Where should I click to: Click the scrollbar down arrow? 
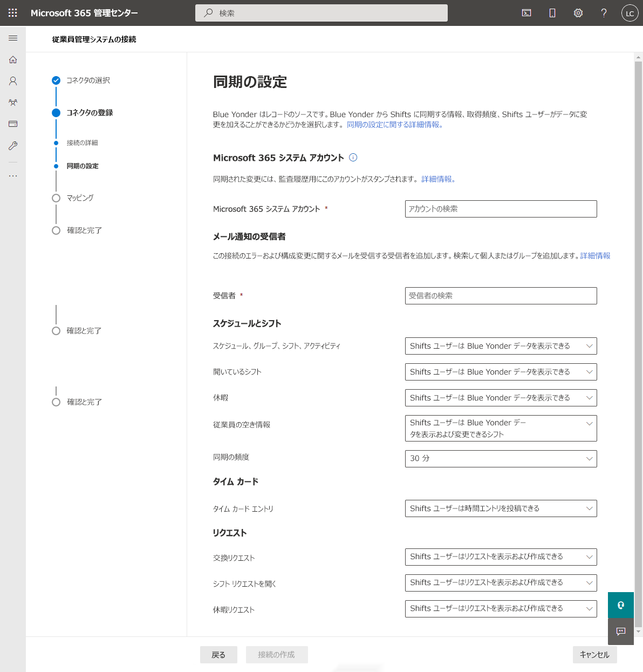click(638, 631)
